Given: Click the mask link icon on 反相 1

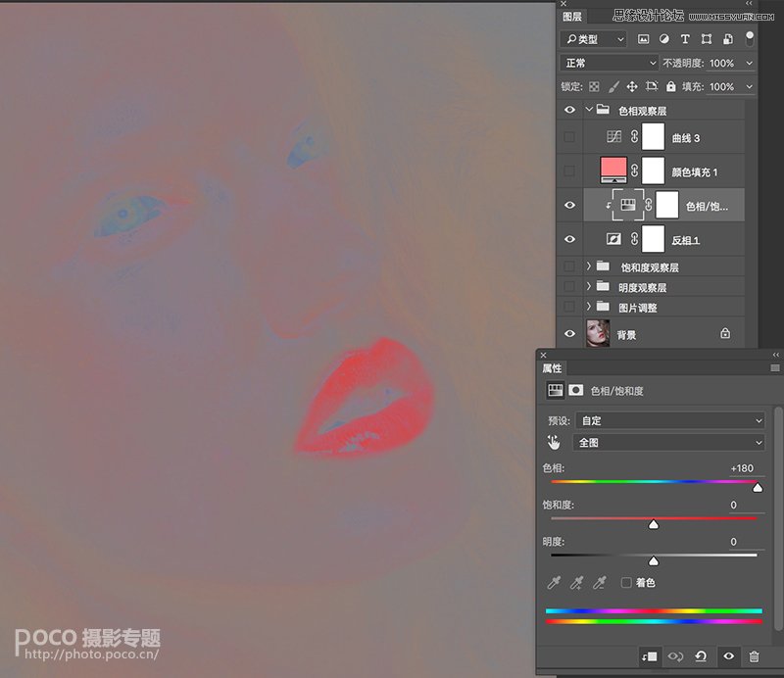Looking at the screenshot, I should click(x=634, y=239).
